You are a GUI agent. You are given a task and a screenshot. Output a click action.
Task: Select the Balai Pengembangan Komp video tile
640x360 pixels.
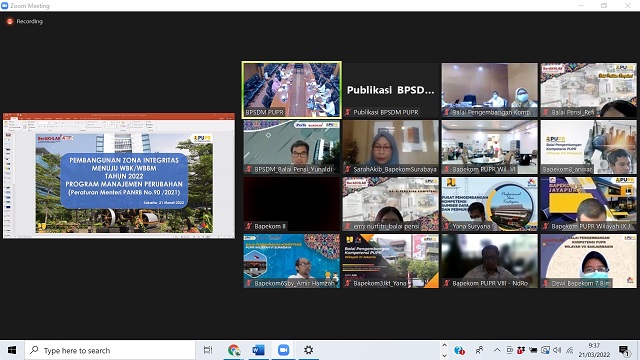pos(489,90)
